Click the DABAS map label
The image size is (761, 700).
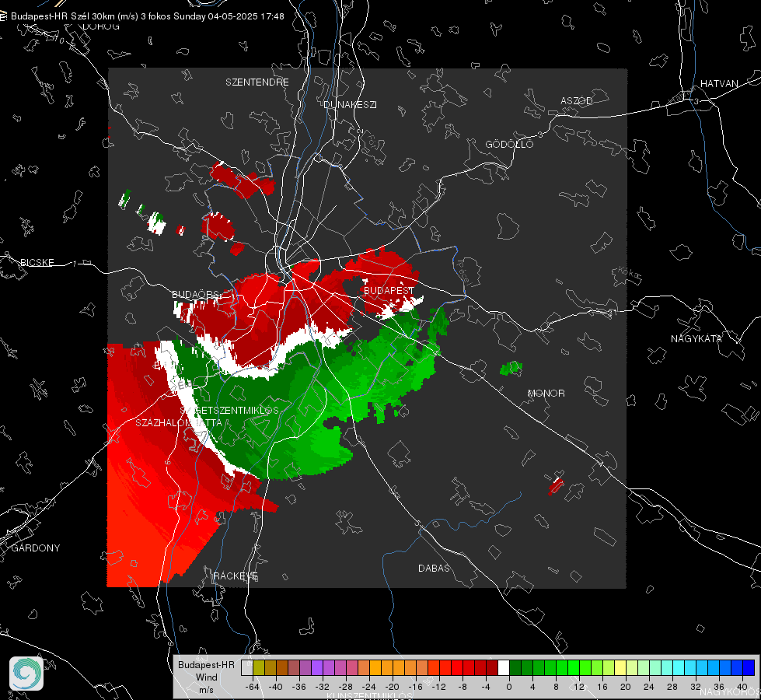click(434, 568)
